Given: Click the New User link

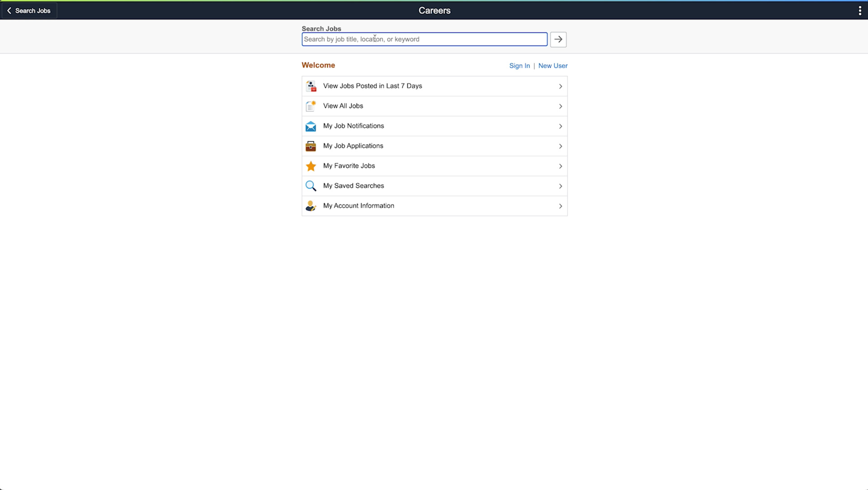Looking at the screenshot, I should [552, 66].
